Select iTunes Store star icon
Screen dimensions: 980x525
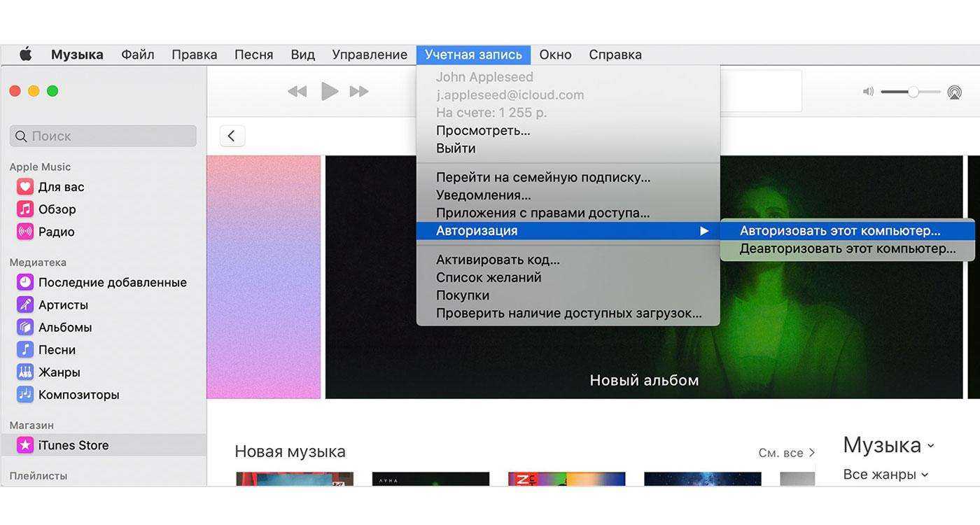coord(25,445)
